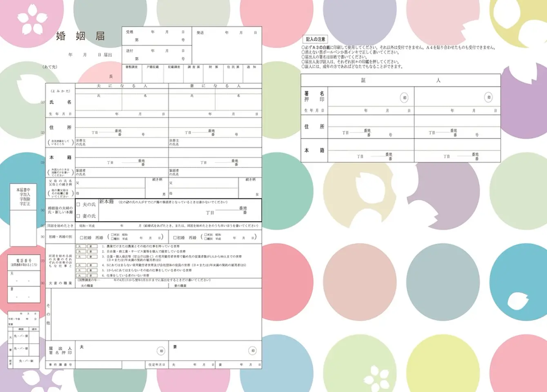Click the wife's 印 seal circle in signature row
The image size is (547, 392).
point(253,350)
